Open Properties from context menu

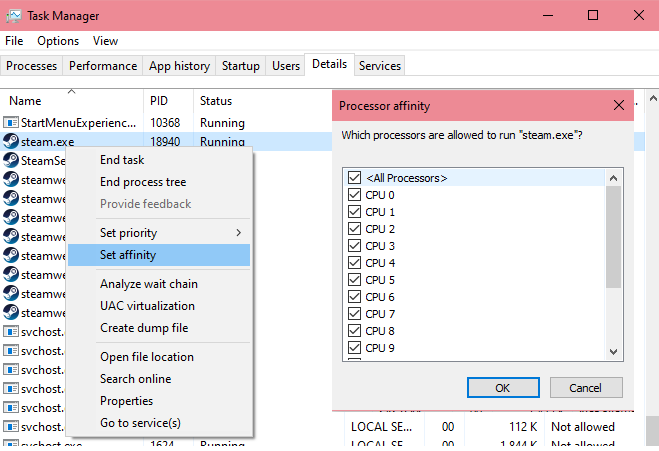pyautogui.click(x=159, y=401)
